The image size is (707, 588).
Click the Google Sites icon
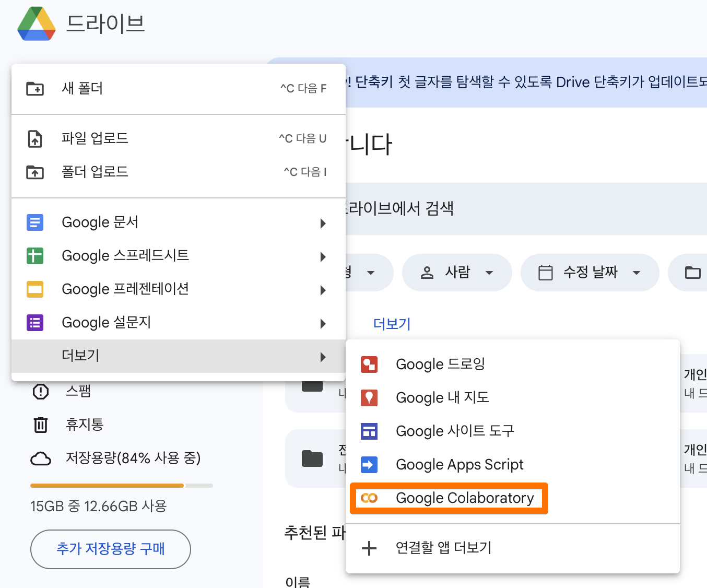coord(369,431)
